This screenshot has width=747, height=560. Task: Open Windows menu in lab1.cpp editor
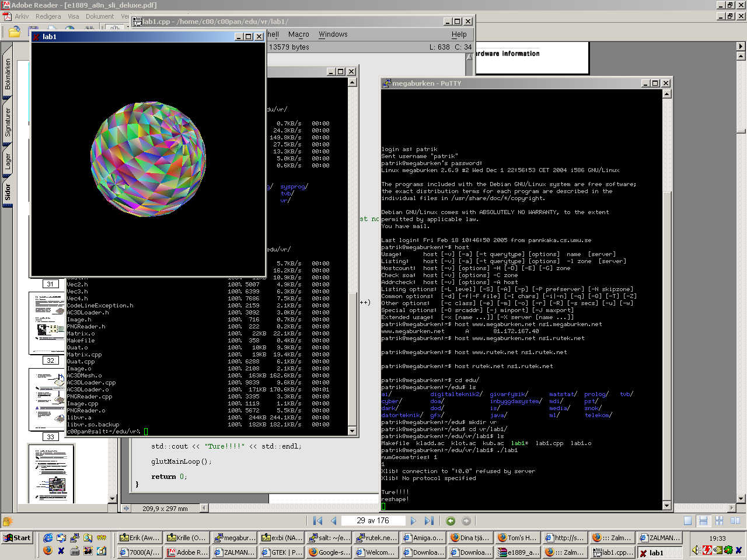[333, 34]
